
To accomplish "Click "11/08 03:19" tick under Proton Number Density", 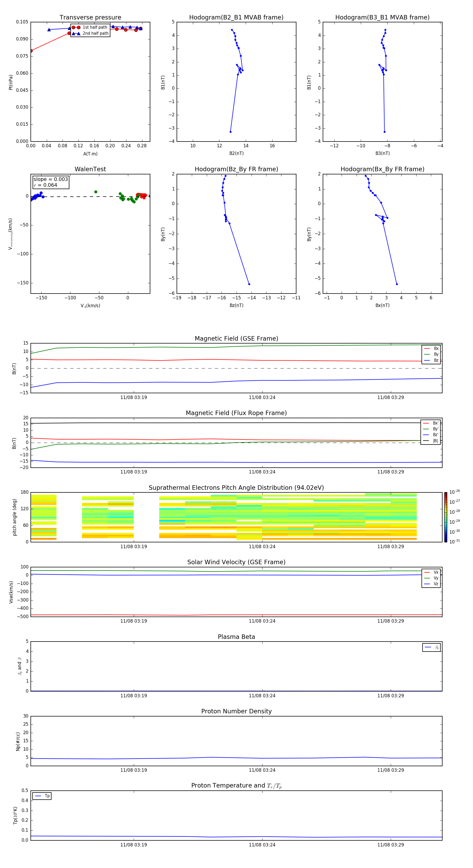I will point(134,770).
